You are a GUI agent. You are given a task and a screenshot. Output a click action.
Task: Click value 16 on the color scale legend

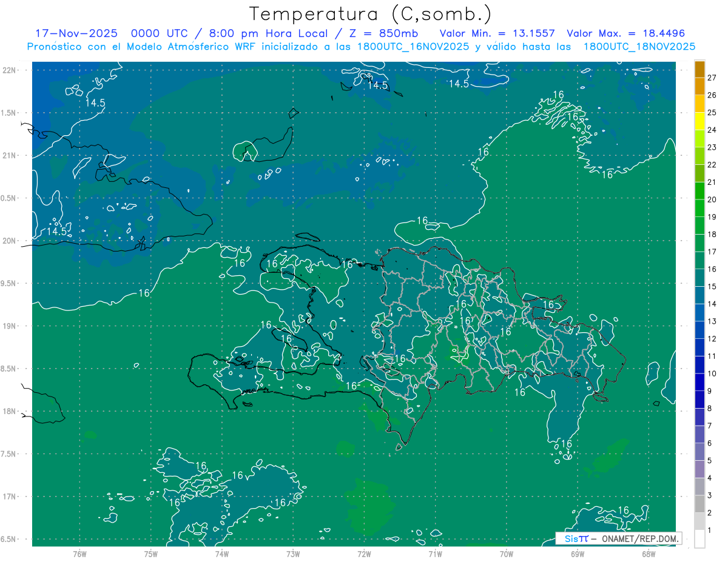click(x=712, y=269)
